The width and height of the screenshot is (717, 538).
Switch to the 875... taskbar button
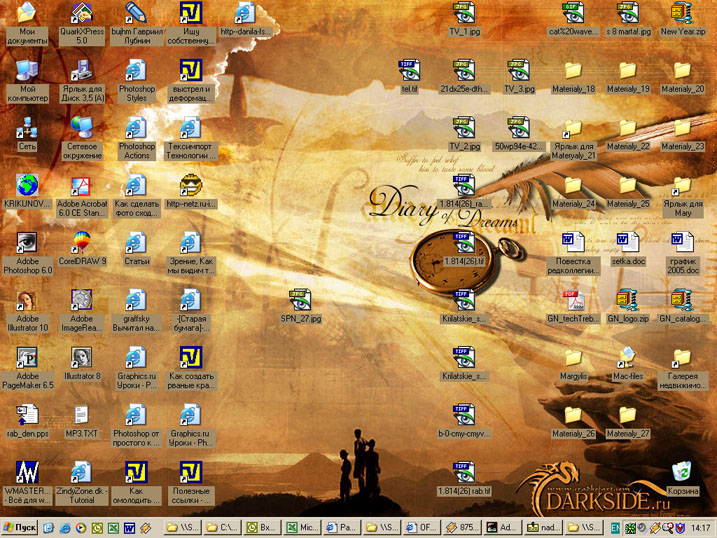click(463, 527)
